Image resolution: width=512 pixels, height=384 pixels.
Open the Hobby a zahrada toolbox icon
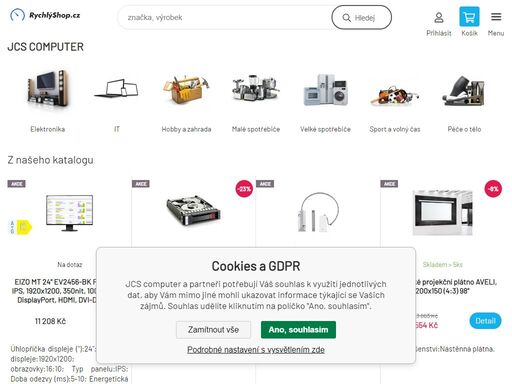click(x=186, y=89)
